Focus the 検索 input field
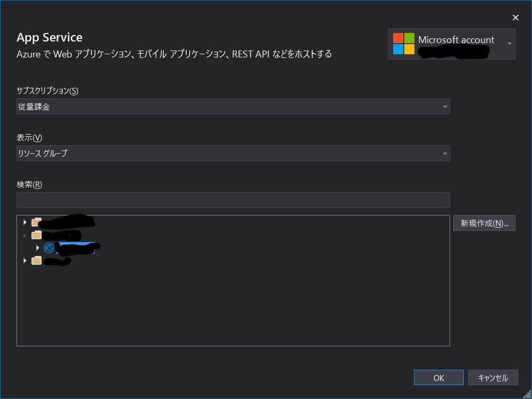This screenshot has height=399, width=532. (233, 200)
